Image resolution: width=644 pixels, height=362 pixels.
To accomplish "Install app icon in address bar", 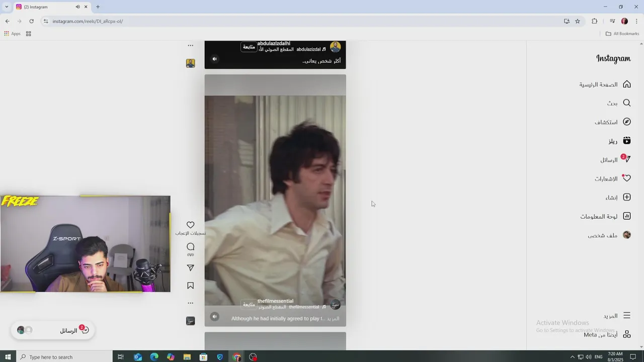I will 567,21.
